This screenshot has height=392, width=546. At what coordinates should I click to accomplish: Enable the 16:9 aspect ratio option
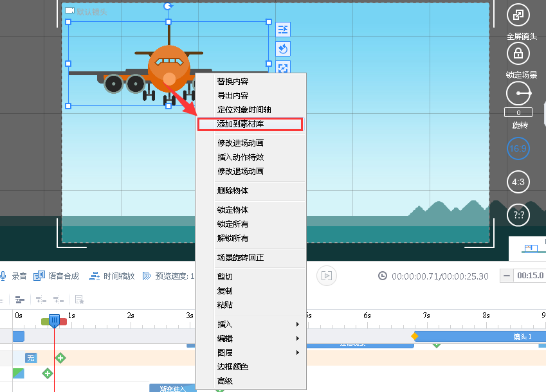(x=518, y=148)
